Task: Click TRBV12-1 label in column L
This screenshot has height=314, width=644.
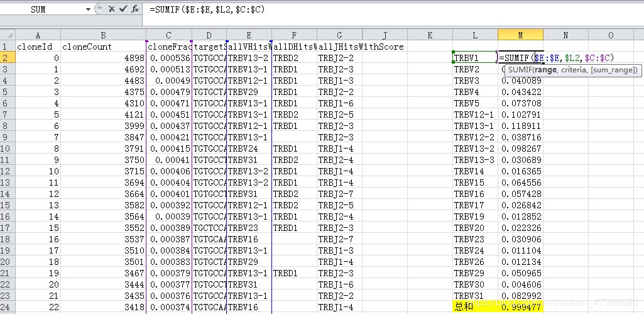Action: [x=475, y=115]
